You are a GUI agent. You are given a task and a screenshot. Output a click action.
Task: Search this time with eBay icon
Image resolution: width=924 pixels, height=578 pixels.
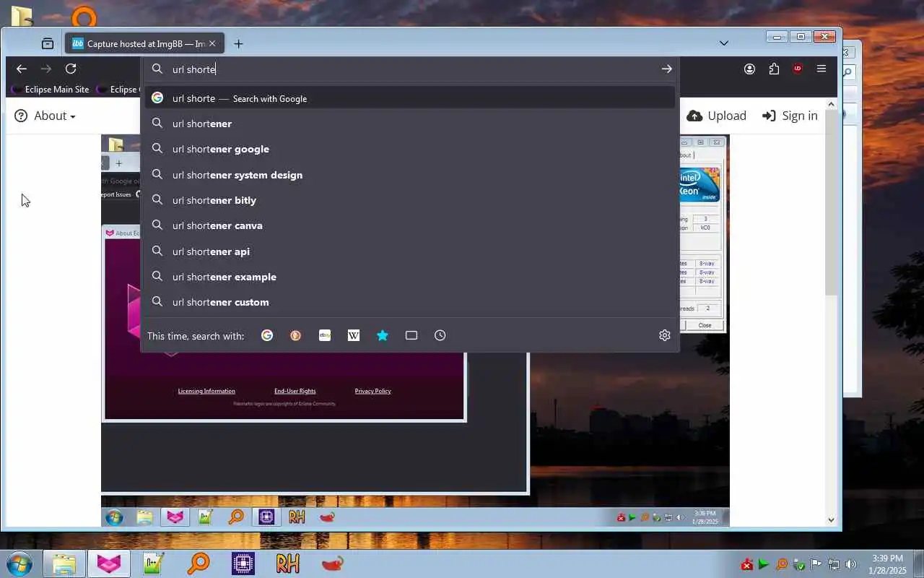(x=325, y=335)
